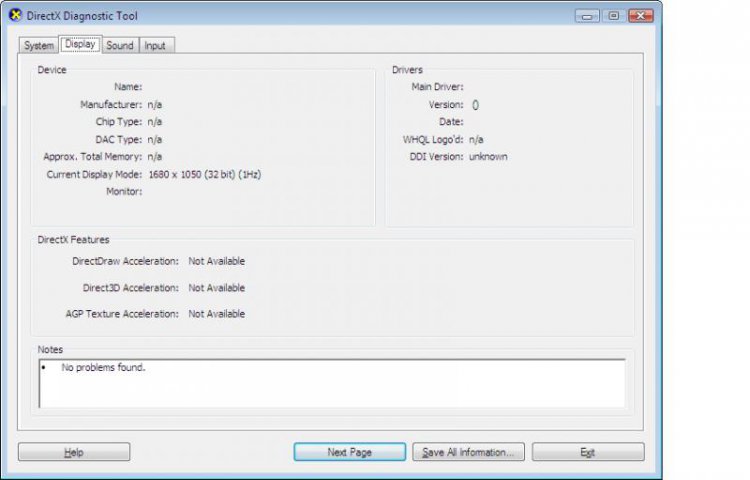
Task: Click the 'Current Display Mode:' label
Action: coord(94,175)
